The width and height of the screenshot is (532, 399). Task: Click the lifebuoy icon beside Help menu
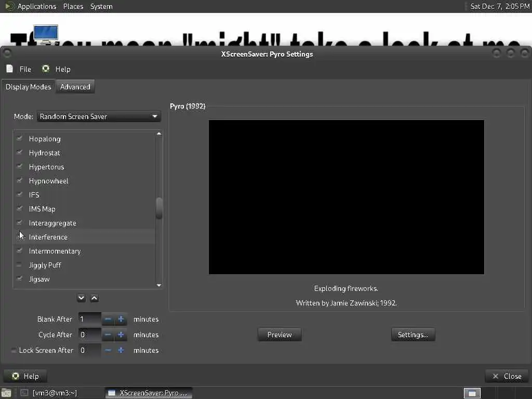click(46, 69)
